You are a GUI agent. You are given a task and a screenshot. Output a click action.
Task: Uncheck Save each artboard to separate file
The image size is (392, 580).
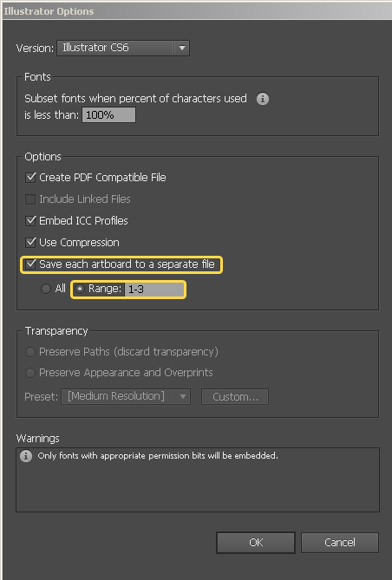[30, 264]
